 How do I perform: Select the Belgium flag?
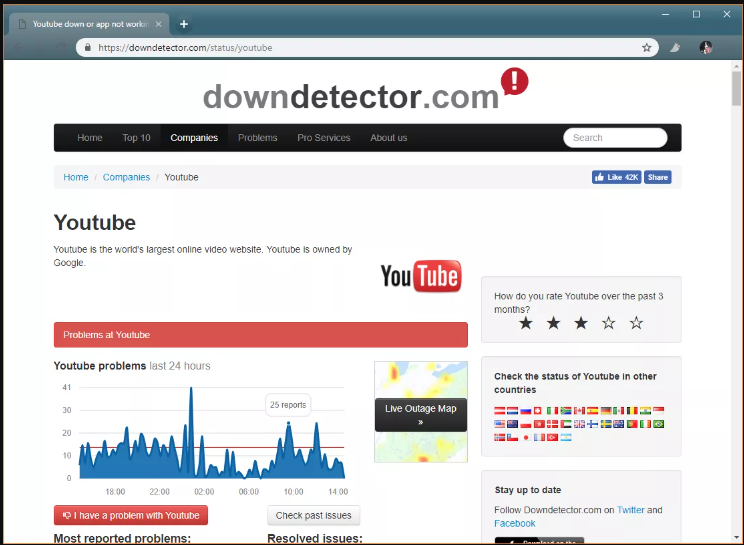[x=632, y=411]
